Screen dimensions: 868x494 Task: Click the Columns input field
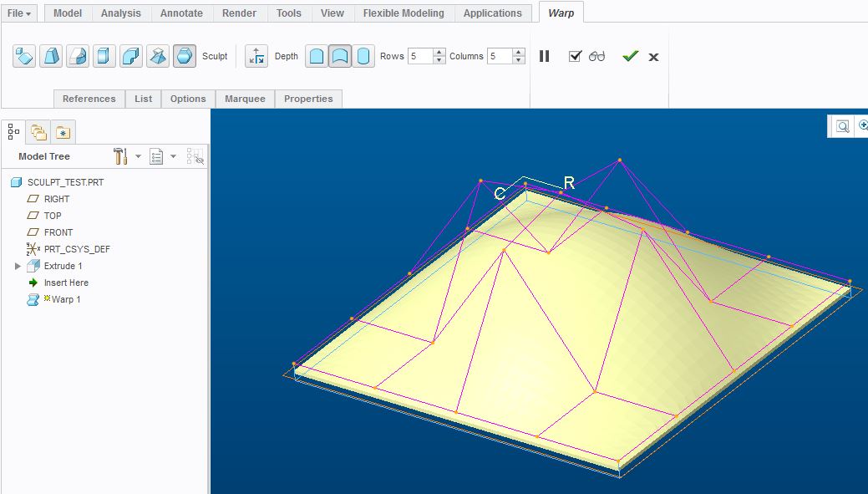(x=500, y=56)
